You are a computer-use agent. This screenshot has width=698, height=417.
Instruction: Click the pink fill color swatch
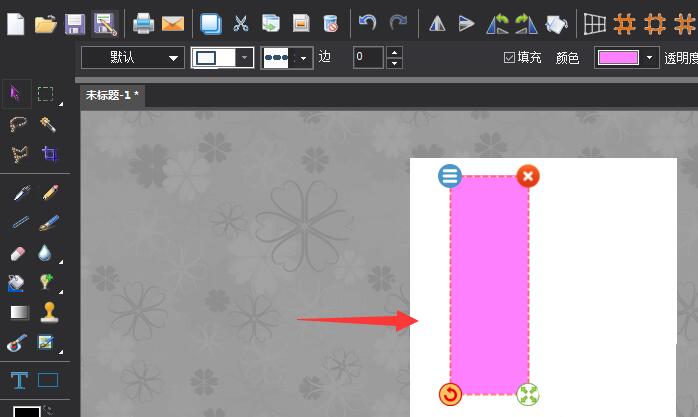(x=619, y=57)
